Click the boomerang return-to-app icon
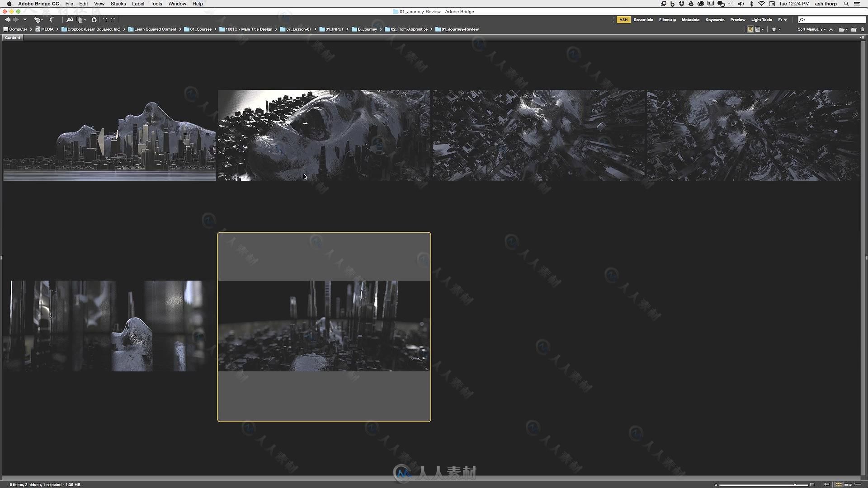This screenshot has width=868, height=488. [x=52, y=20]
